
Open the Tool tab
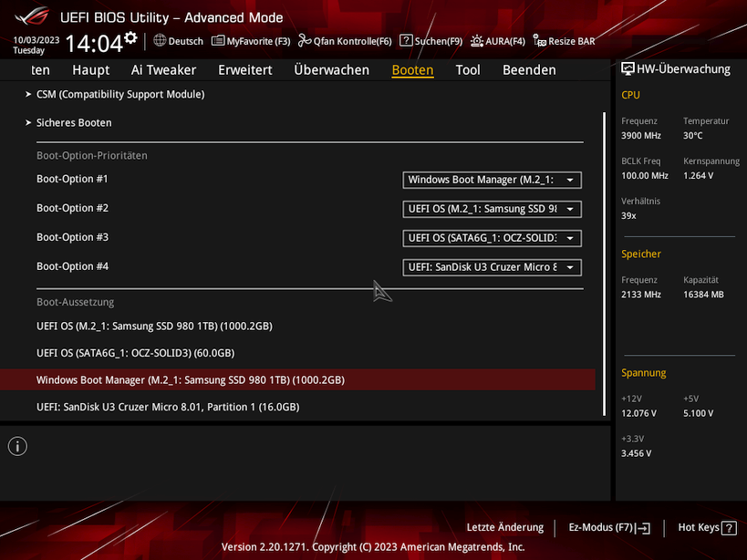[x=468, y=70]
